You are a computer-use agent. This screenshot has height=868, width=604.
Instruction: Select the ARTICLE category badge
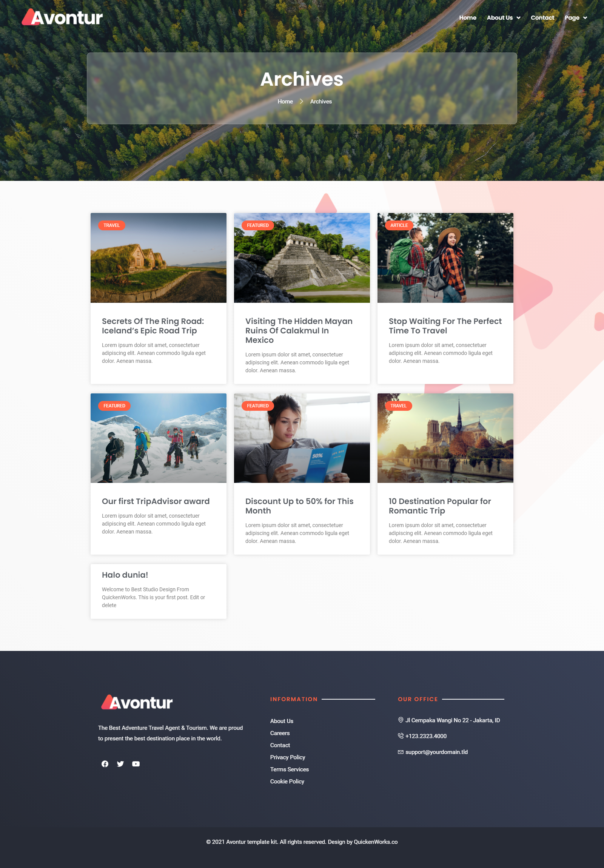click(399, 225)
